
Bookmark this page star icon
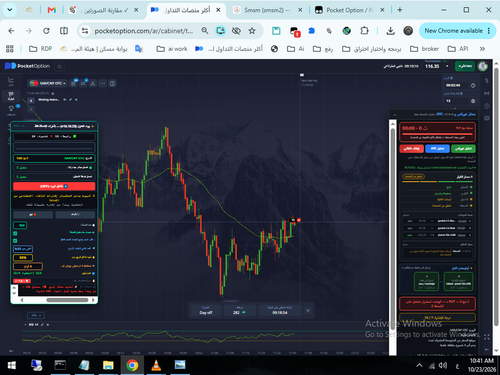[x=252, y=31]
